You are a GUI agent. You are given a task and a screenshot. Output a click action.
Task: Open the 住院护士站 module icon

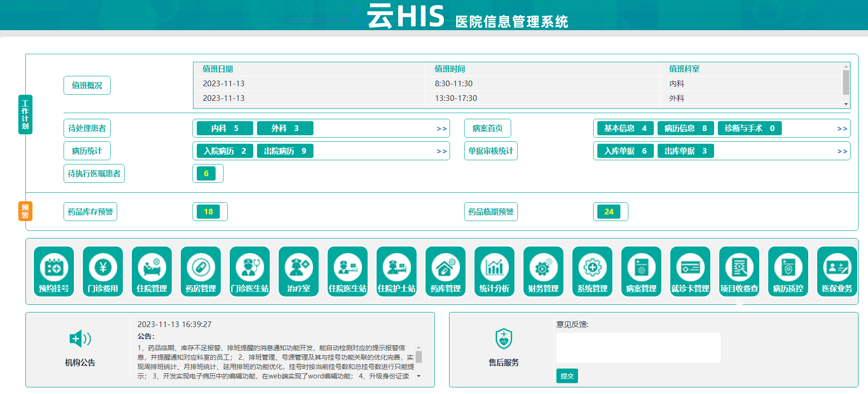click(397, 271)
